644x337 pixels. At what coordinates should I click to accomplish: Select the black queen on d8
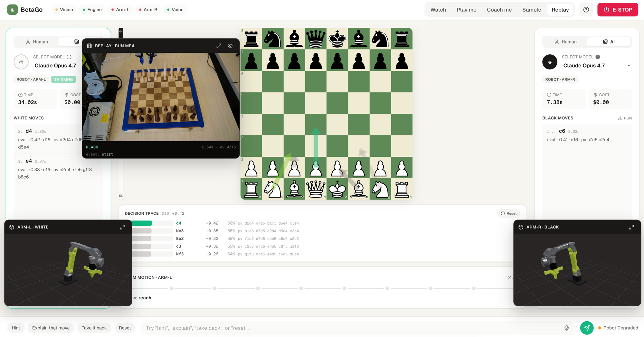point(316,39)
